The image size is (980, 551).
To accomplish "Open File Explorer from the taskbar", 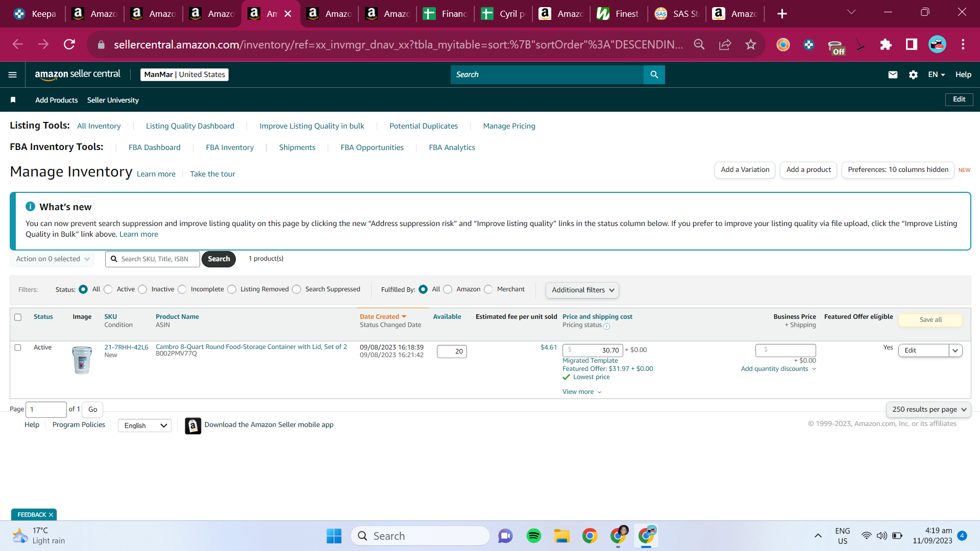I will (x=562, y=536).
